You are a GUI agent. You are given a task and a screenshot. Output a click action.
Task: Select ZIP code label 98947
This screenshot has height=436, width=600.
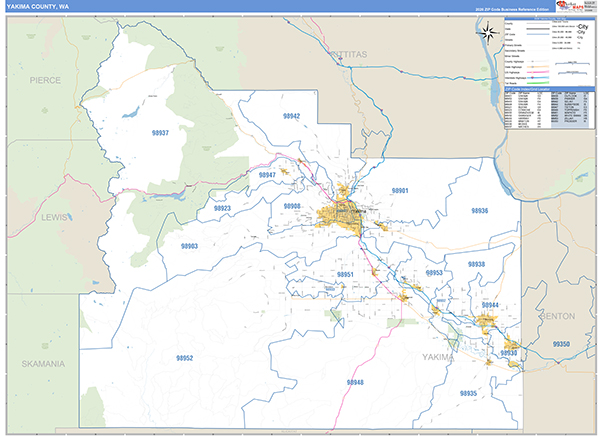(x=267, y=175)
